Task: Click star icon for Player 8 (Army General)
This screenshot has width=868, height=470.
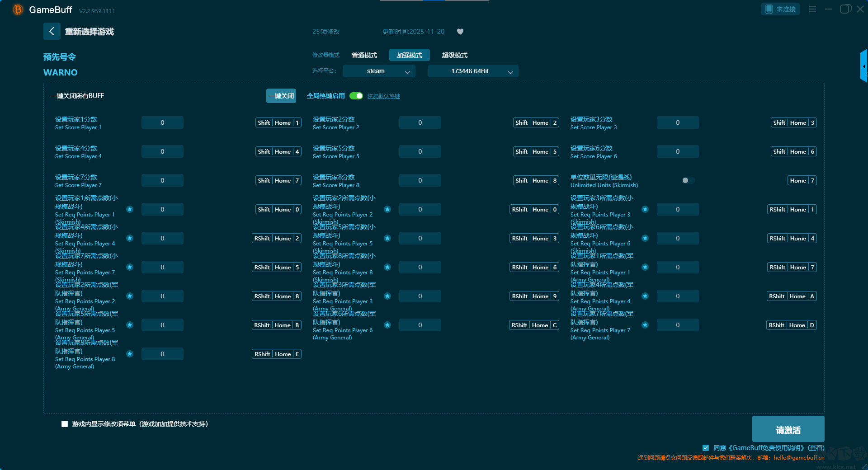Action: tap(130, 354)
